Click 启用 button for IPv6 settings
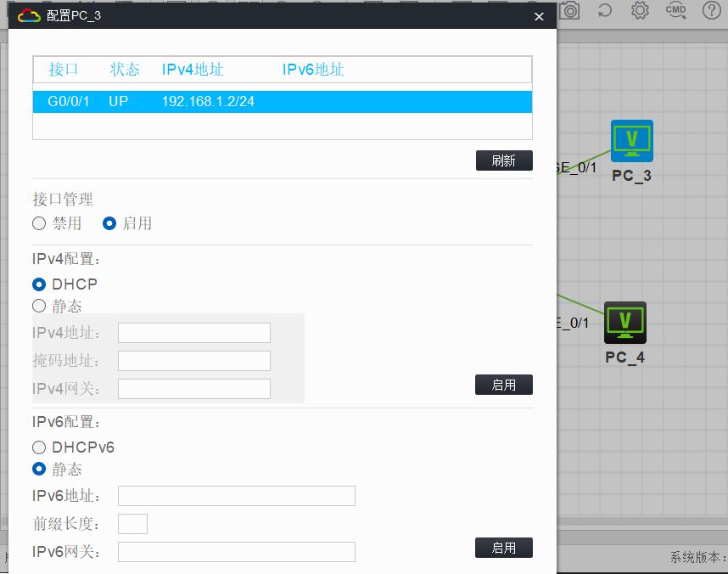 [503, 548]
